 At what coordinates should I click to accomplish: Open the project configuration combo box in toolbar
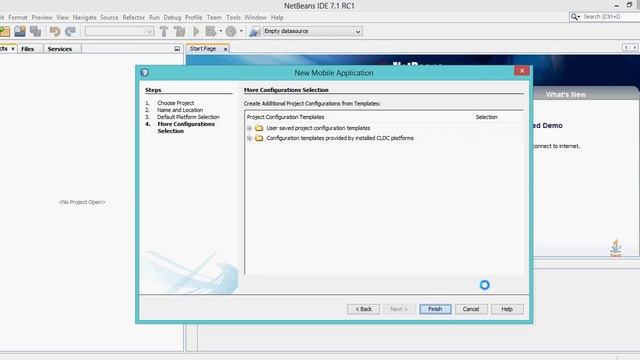[119, 31]
